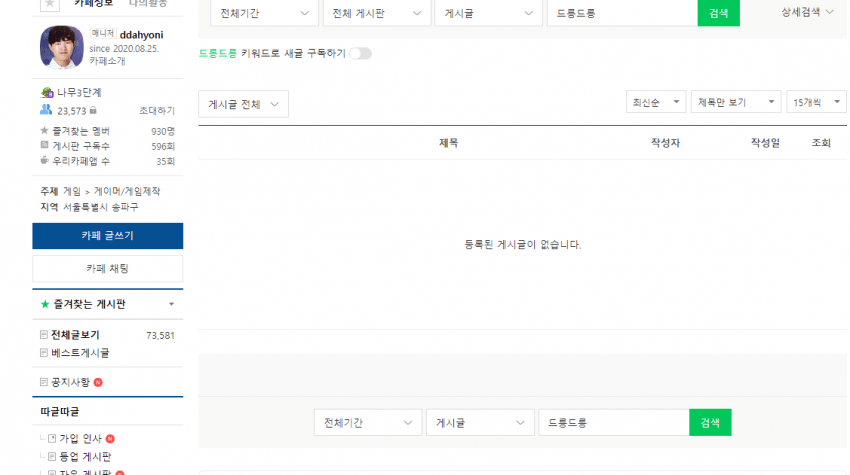Viewport: 850px width, 475px height.
Task: Open the 최신순 sort dropdown
Action: [x=656, y=102]
